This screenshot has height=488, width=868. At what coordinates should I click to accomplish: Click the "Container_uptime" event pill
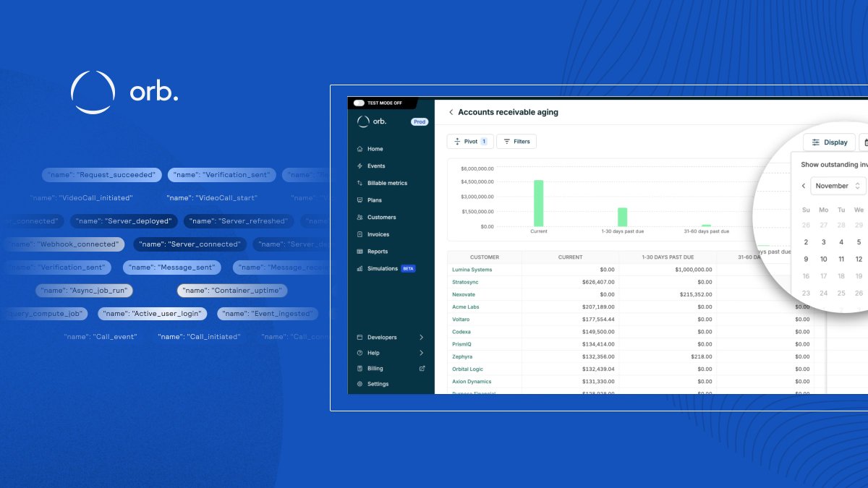pyautogui.click(x=232, y=291)
